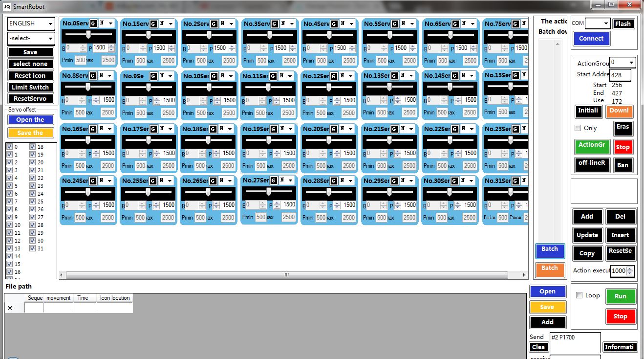Viewport: 644px width, 359px height.
Task: Open the ENGLISH language dropdown
Action: pos(31,23)
